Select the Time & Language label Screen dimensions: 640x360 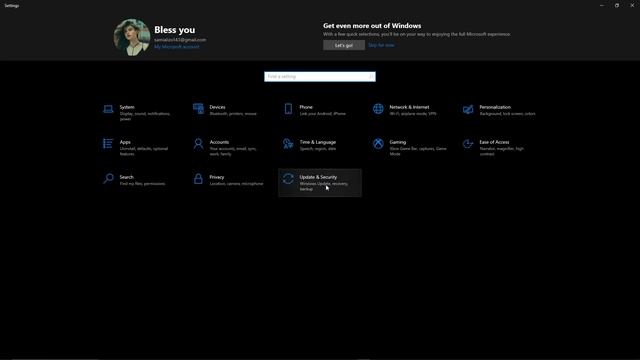pyautogui.click(x=318, y=142)
